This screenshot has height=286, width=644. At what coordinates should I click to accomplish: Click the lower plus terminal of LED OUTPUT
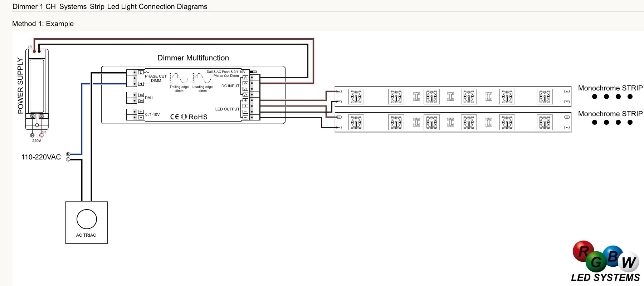pyautogui.click(x=245, y=106)
